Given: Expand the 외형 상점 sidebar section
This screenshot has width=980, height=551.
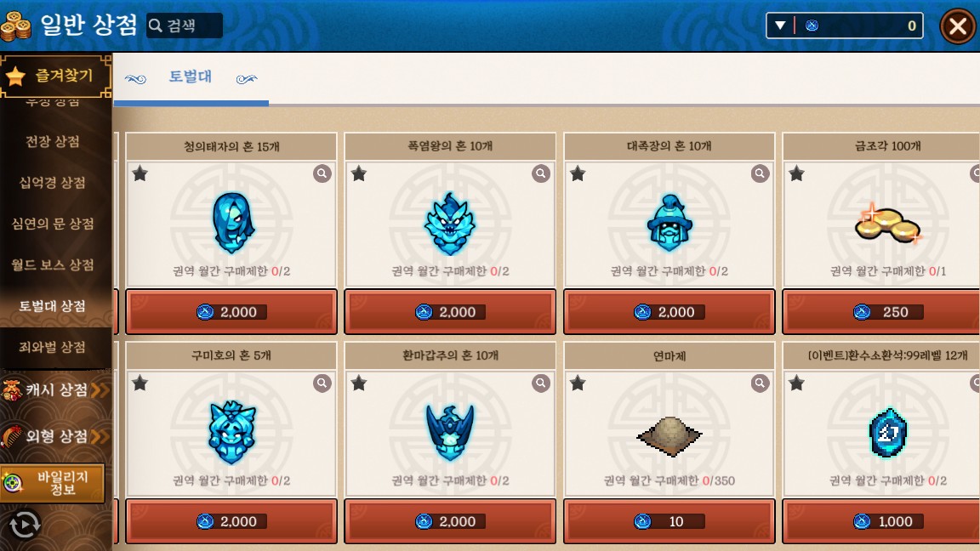Looking at the screenshot, I should 55,436.
